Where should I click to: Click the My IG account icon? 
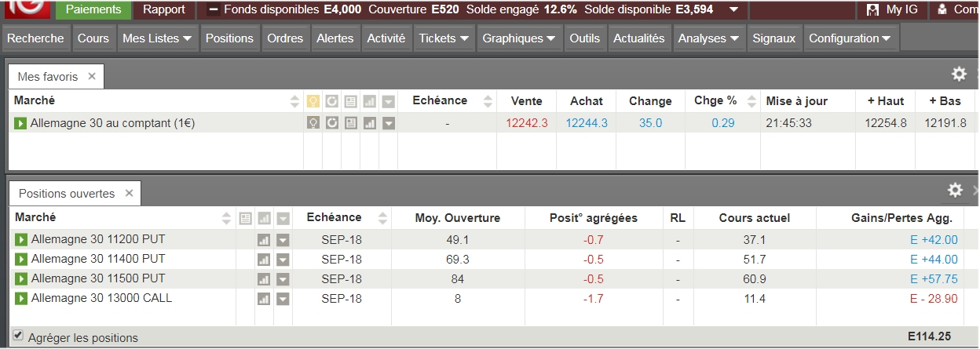point(872,10)
